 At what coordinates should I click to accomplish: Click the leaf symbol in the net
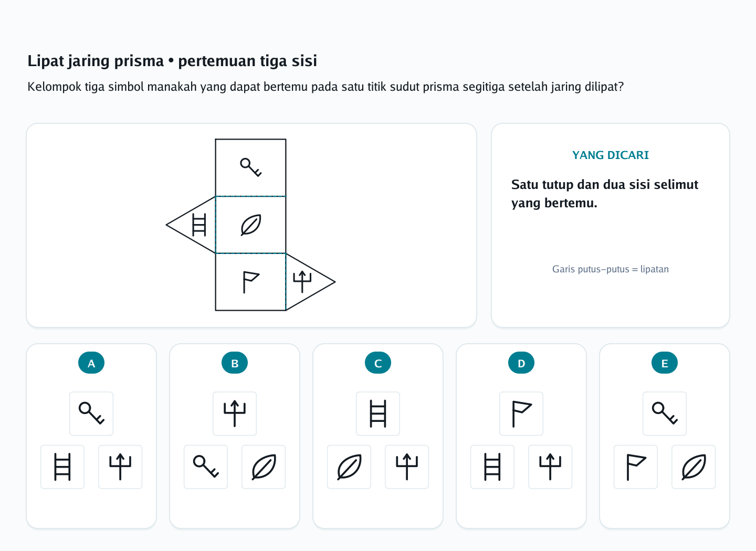[251, 225]
